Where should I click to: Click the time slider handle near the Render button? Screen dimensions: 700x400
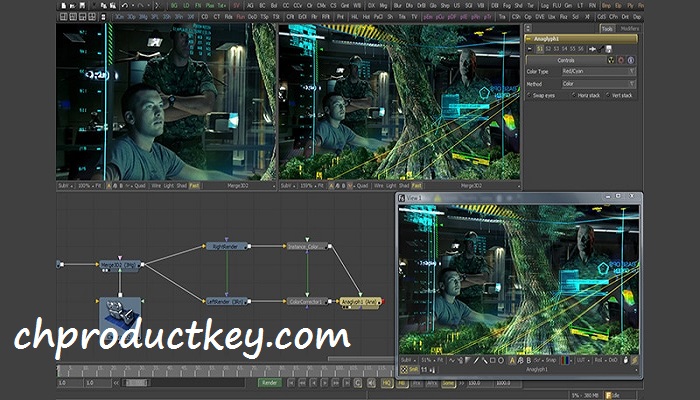tap(136, 383)
